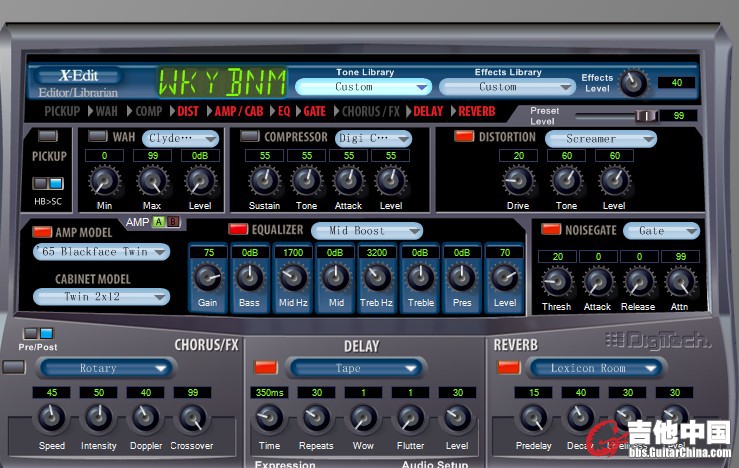The height and width of the screenshot is (468, 739).
Task: Select GATE in the signal chain
Action: coord(315,112)
